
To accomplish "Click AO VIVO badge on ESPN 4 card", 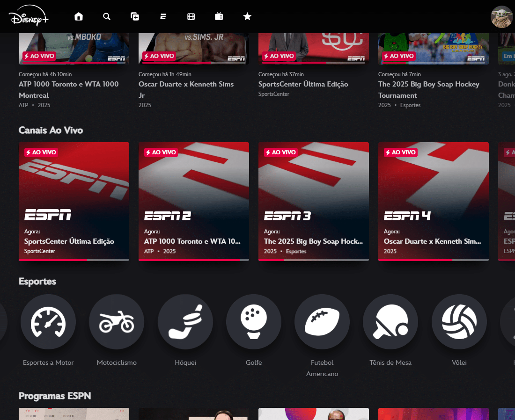I will (x=401, y=152).
